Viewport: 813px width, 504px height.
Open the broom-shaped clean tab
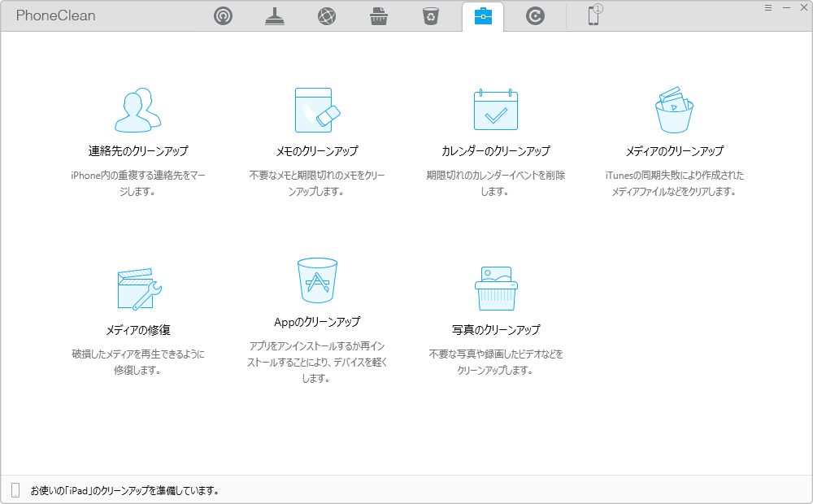coord(275,16)
